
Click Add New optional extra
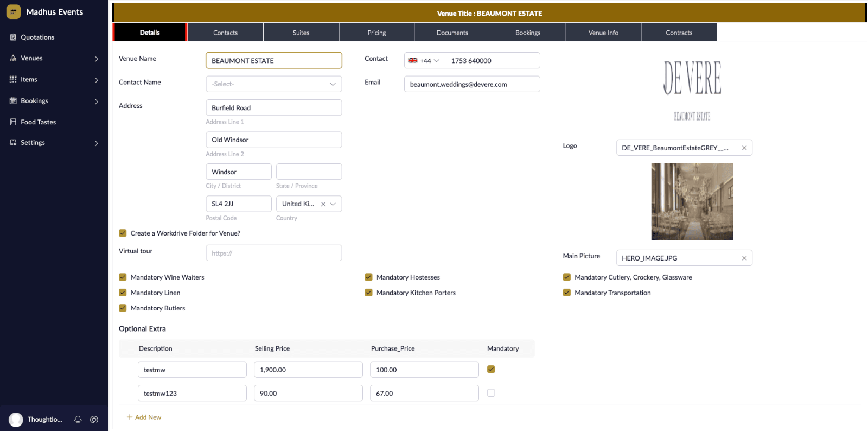[x=144, y=417]
